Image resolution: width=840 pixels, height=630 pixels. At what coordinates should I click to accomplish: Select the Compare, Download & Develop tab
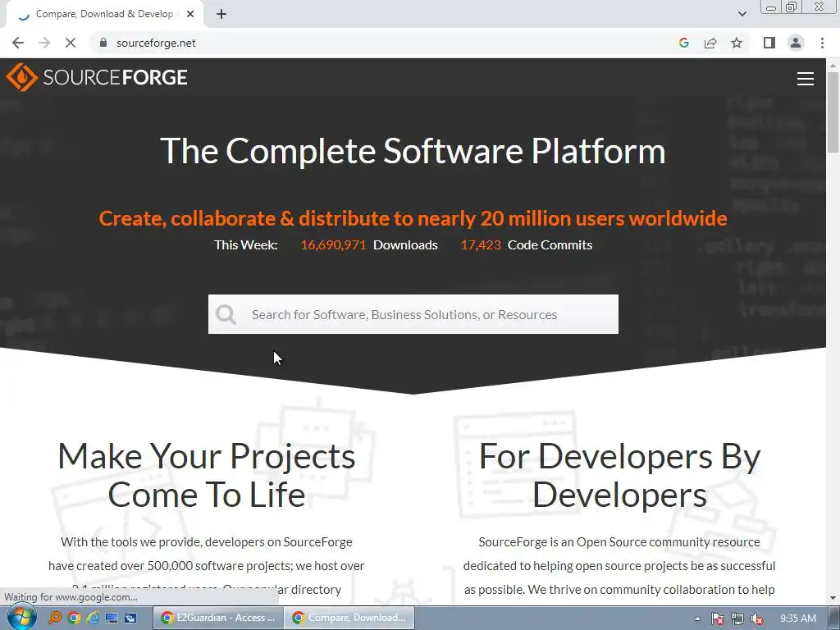(x=104, y=14)
